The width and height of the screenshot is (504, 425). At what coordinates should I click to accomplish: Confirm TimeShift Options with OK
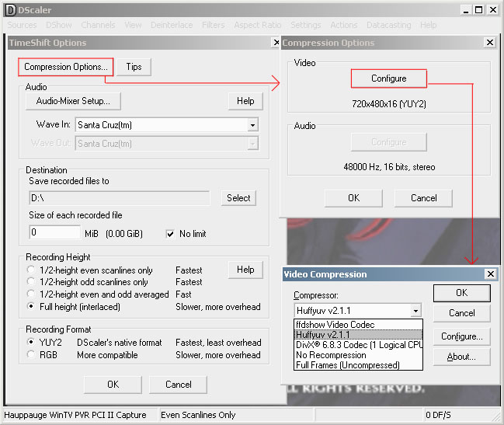coord(113,385)
